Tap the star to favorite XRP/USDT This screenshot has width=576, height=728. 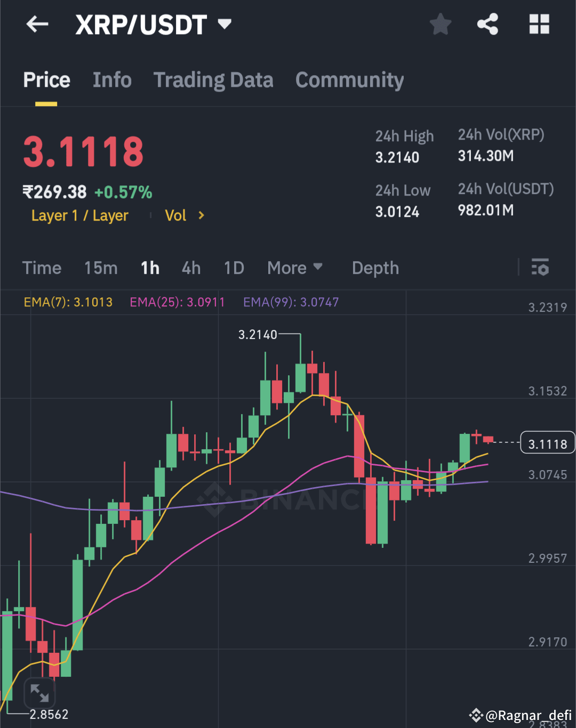441,24
